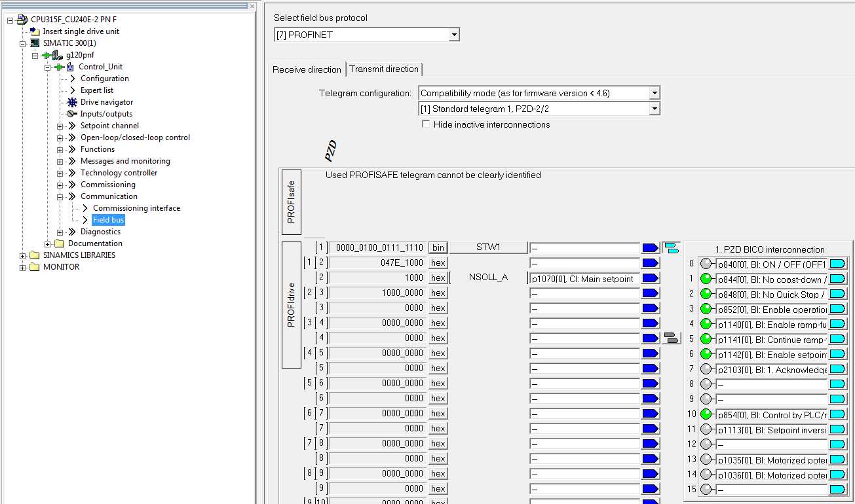Click cyan arrow for p848[0] No Quick Stop
The height and width of the screenshot is (504, 855).
coord(837,294)
